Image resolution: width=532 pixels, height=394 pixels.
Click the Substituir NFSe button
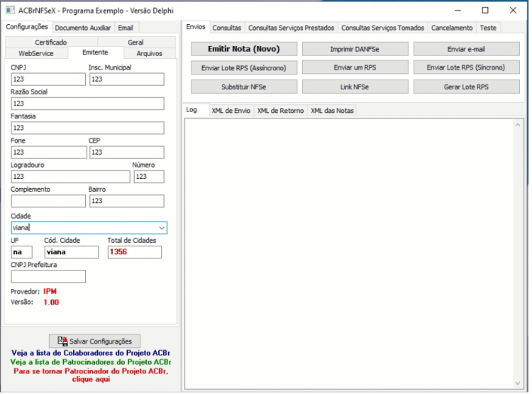(244, 87)
